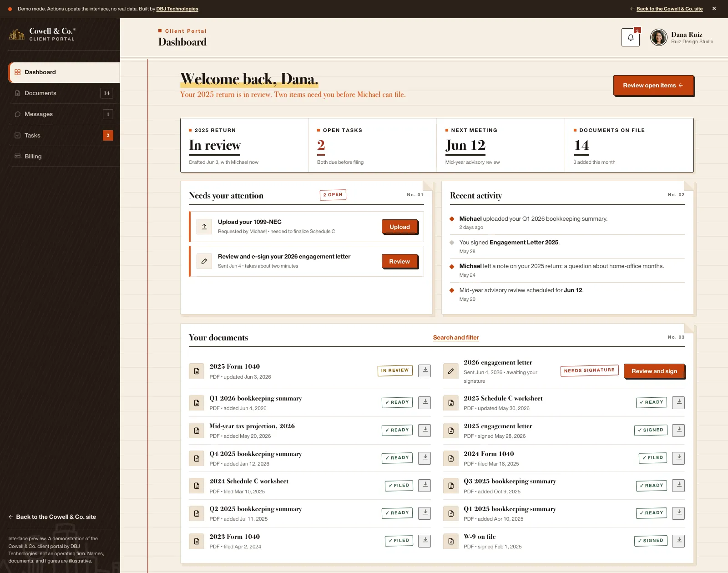Download 2025 Form 1040

425,370
